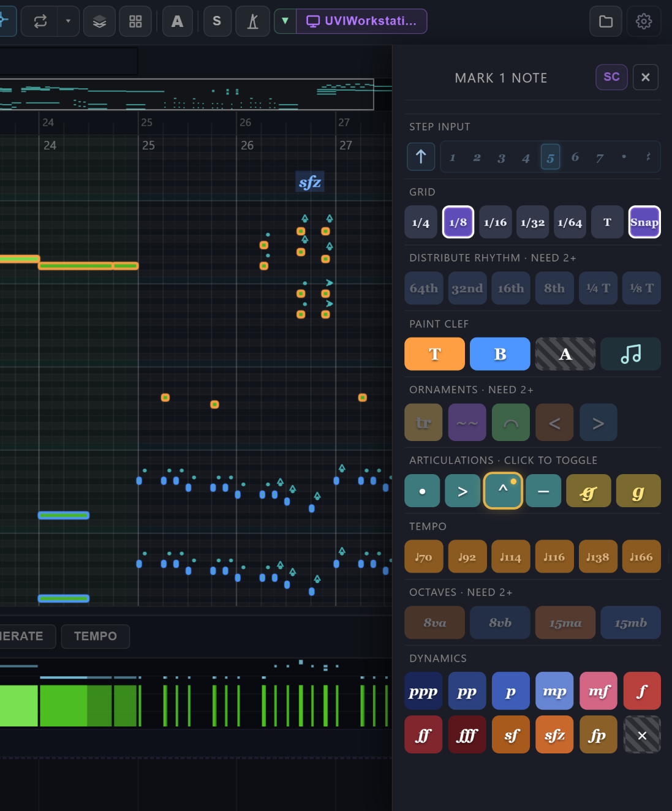
Task: Click the S button in top toolbar
Action: [217, 21]
